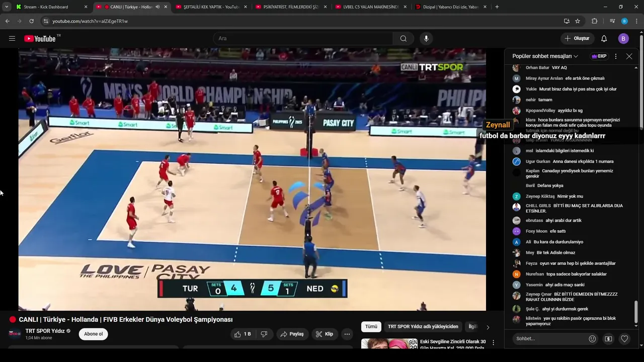Open chat options three-dot menu

616,56
